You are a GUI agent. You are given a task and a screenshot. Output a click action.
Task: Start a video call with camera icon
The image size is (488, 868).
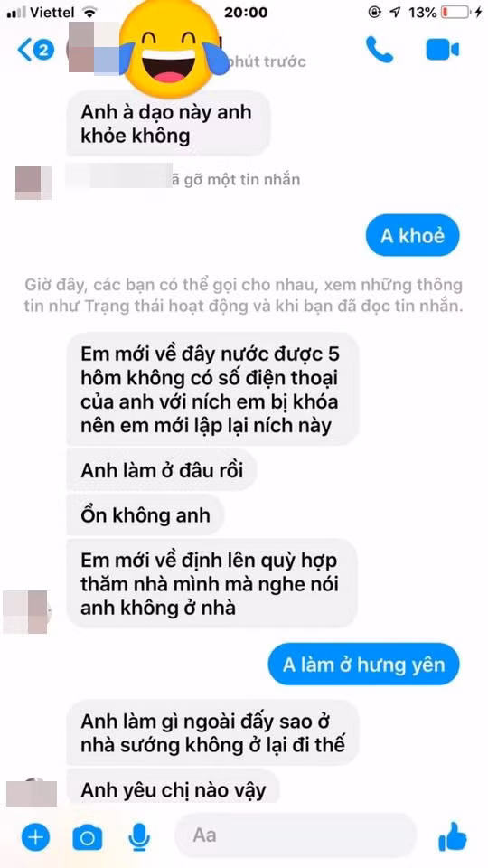point(443,51)
